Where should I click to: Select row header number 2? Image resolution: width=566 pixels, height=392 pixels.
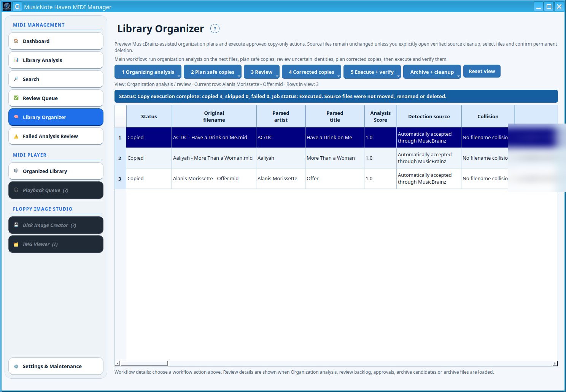[120, 158]
